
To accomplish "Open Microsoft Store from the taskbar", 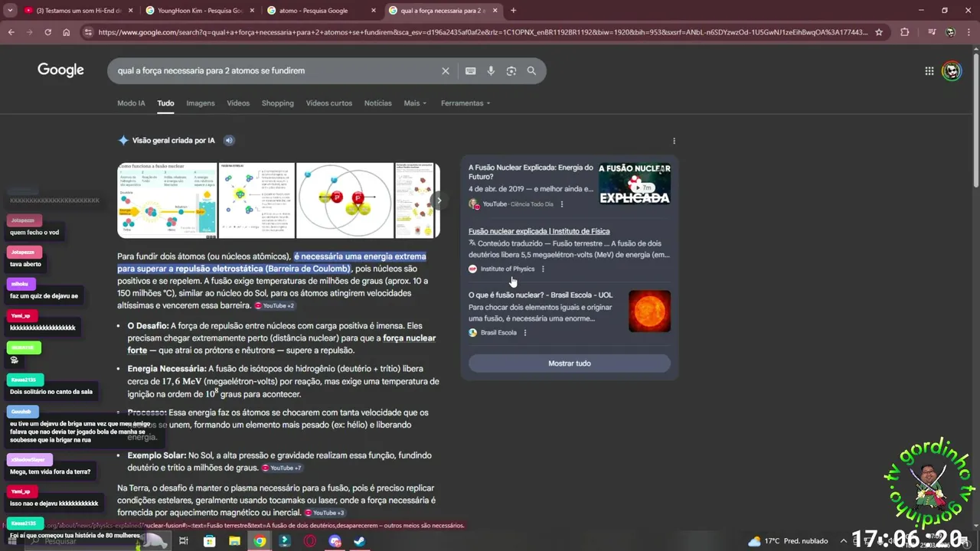I will coord(209,541).
